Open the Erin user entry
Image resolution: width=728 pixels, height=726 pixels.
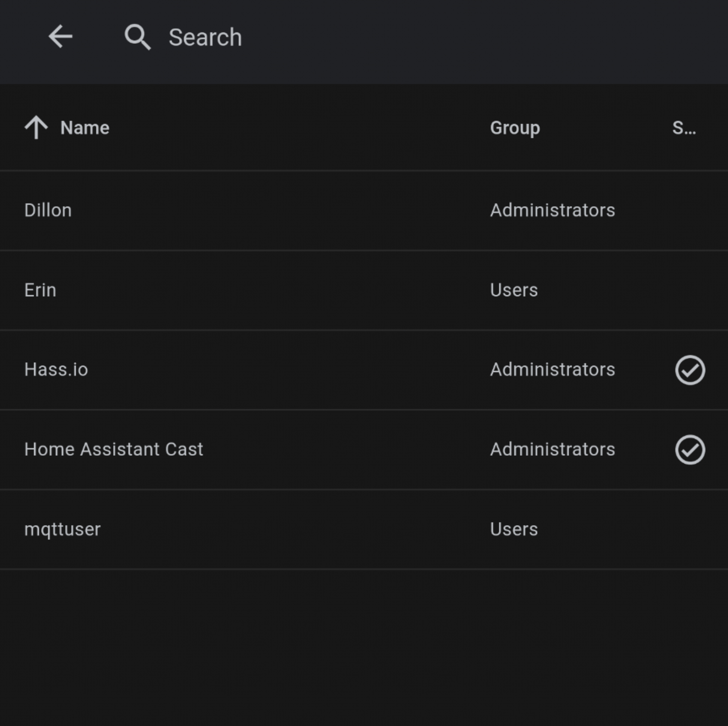click(x=40, y=290)
